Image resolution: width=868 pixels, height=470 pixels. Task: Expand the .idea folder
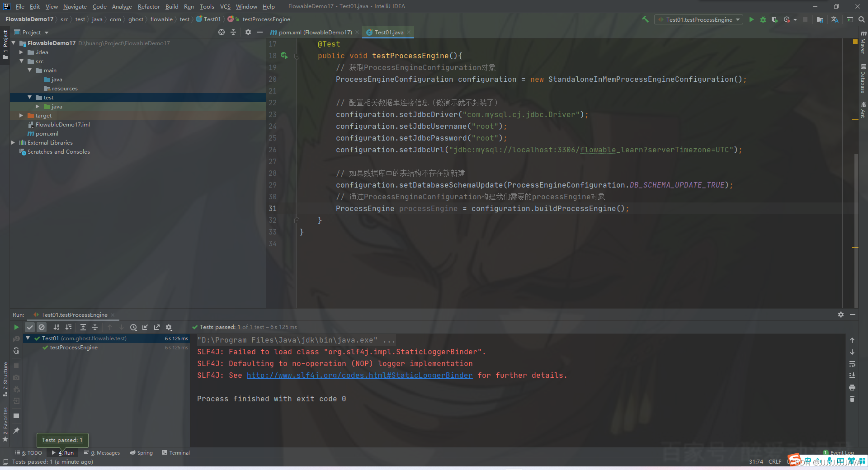[x=21, y=52]
